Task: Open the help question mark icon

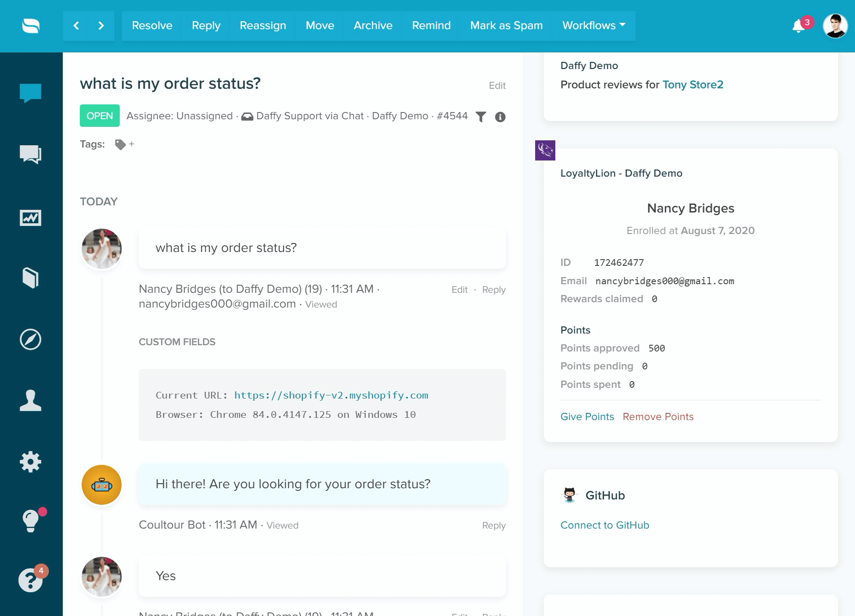Action: pyautogui.click(x=30, y=580)
